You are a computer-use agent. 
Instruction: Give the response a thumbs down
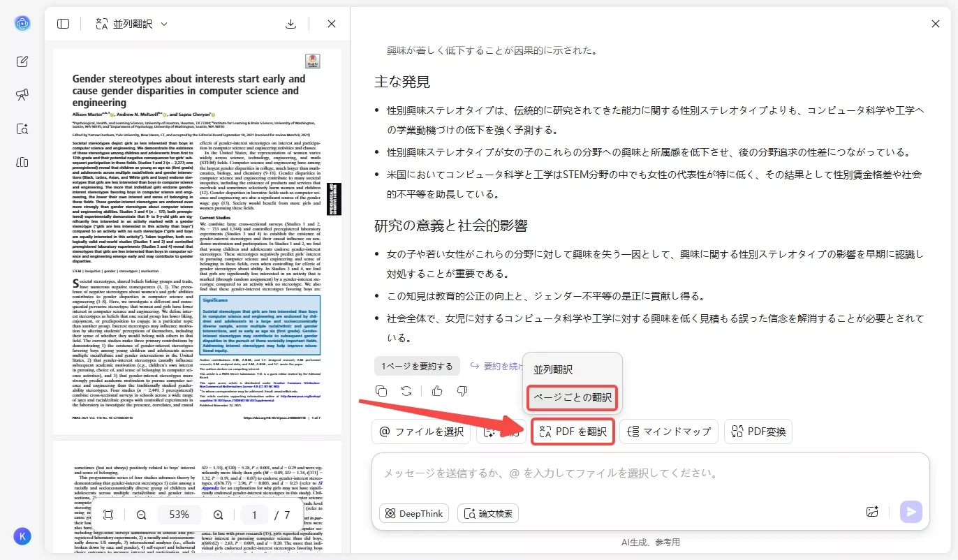(x=462, y=391)
